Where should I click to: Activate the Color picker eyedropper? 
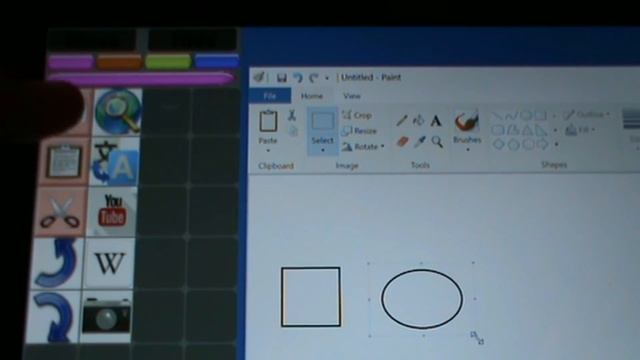[x=420, y=142]
